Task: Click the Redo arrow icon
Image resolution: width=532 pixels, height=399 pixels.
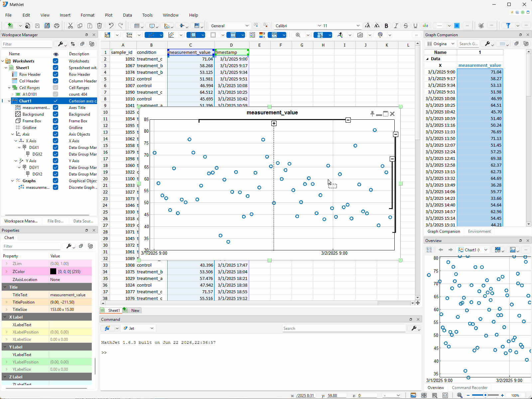Action: [x=121, y=26]
